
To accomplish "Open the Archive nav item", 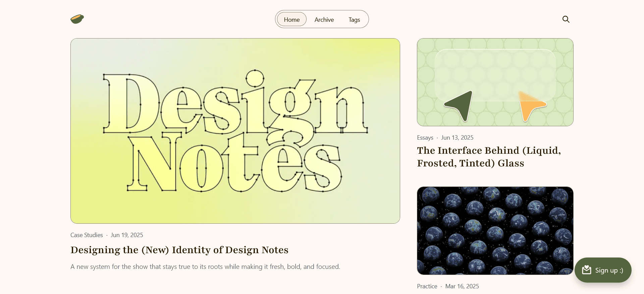I will coord(324,20).
